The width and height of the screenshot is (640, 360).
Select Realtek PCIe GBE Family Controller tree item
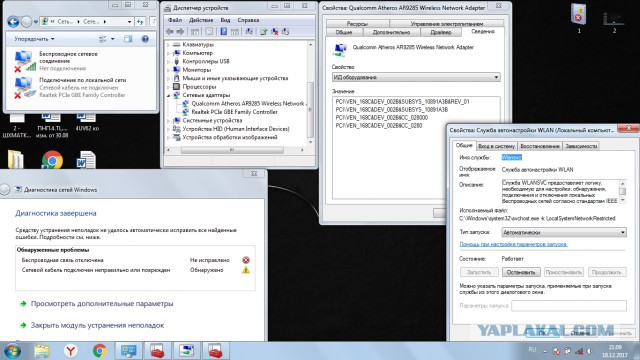click(x=230, y=112)
